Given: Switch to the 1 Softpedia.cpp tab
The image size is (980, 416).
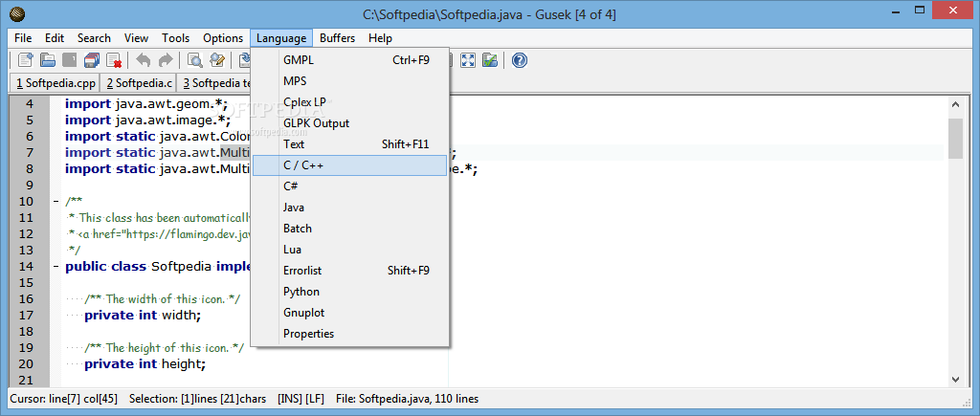Looking at the screenshot, I should point(56,82).
